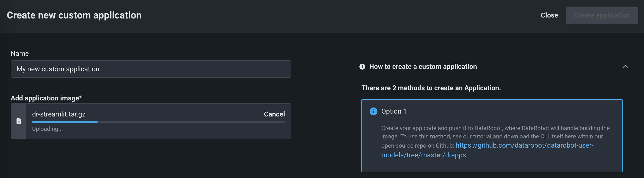The height and width of the screenshot is (178, 644).
Task: Click the Uploading... status text
Action: click(x=47, y=129)
